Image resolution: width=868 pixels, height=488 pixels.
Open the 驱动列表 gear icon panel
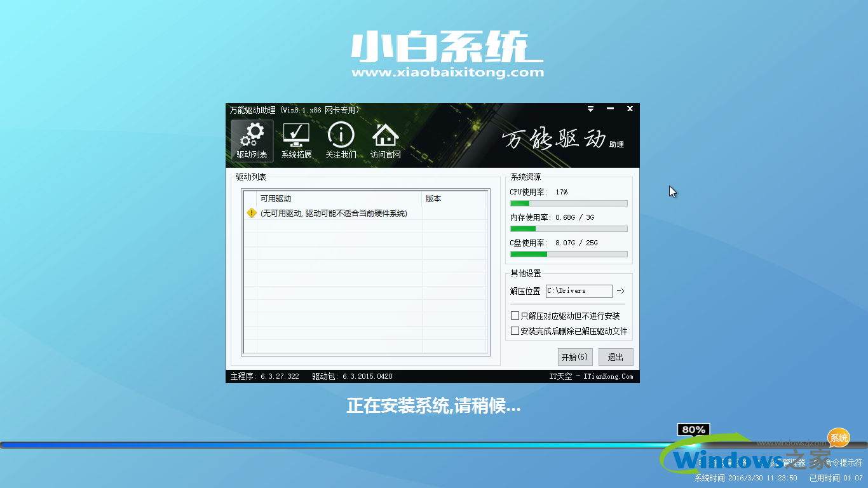click(x=251, y=140)
